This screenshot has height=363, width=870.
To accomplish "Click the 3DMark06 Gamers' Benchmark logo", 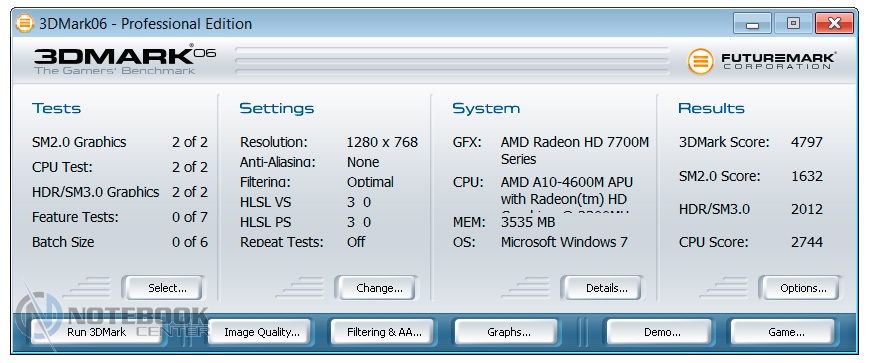I will (x=124, y=60).
